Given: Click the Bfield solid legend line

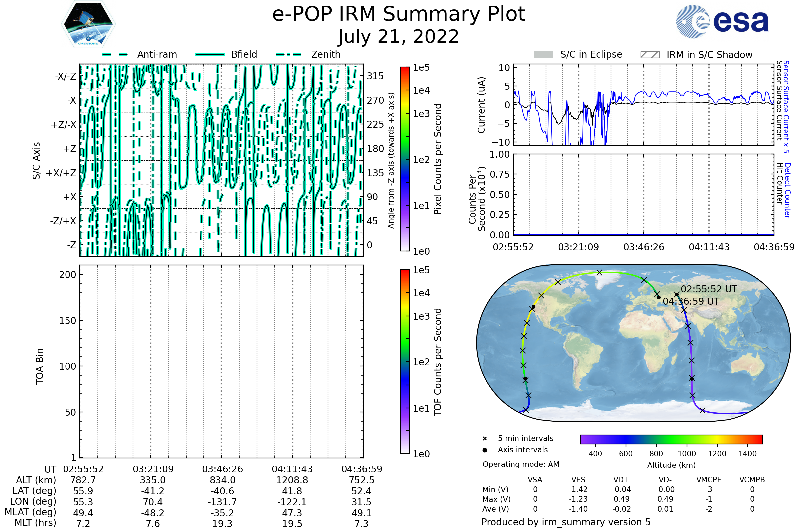Looking at the screenshot, I should pyautogui.click(x=210, y=54).
